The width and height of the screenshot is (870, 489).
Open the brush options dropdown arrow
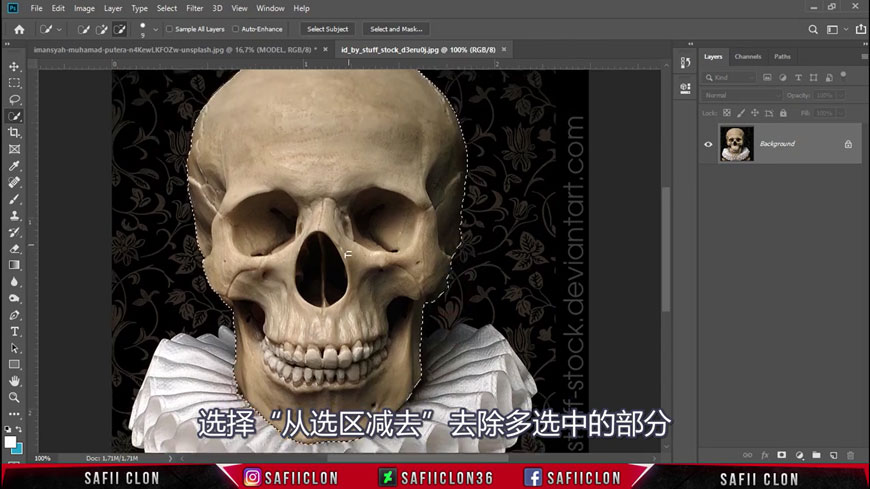(x=155, y=29)
